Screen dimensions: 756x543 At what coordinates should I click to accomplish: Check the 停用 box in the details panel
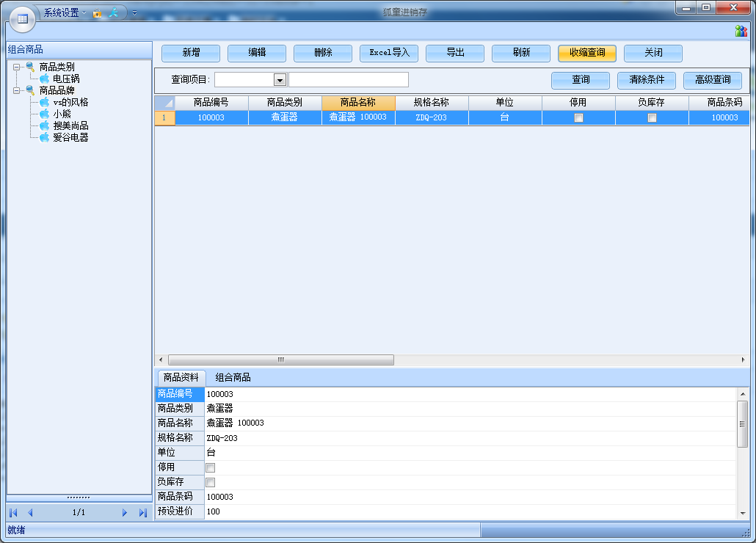211,467
